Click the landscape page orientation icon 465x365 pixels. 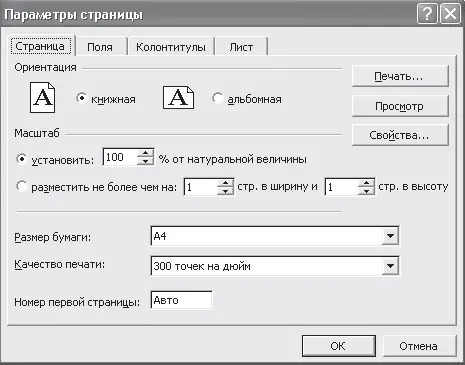click(x=178, y=97)
